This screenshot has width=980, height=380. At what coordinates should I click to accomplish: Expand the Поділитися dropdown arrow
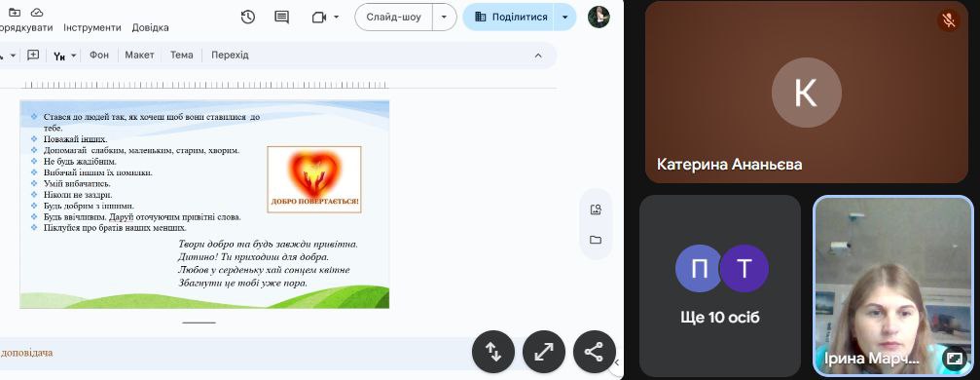pos(565,17)
